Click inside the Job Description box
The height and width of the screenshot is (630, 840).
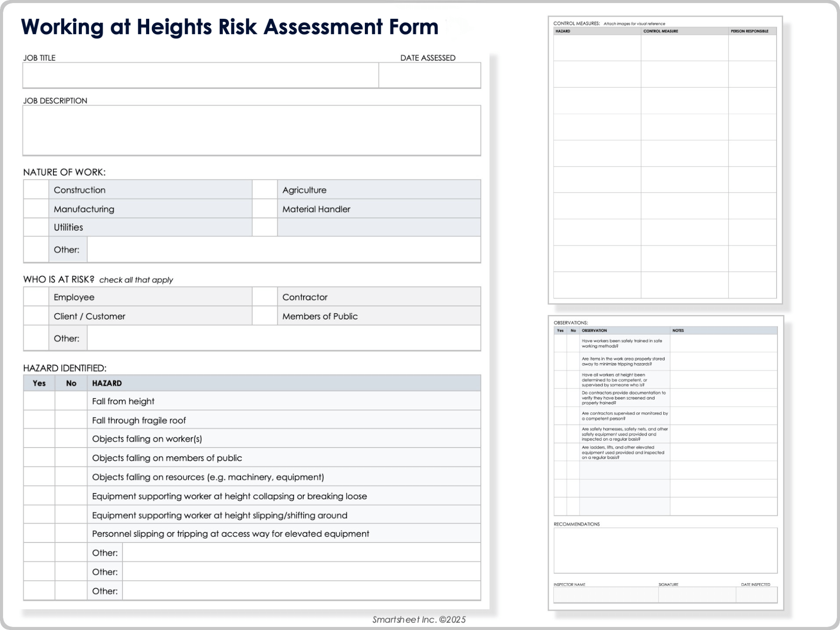[252, 129]
